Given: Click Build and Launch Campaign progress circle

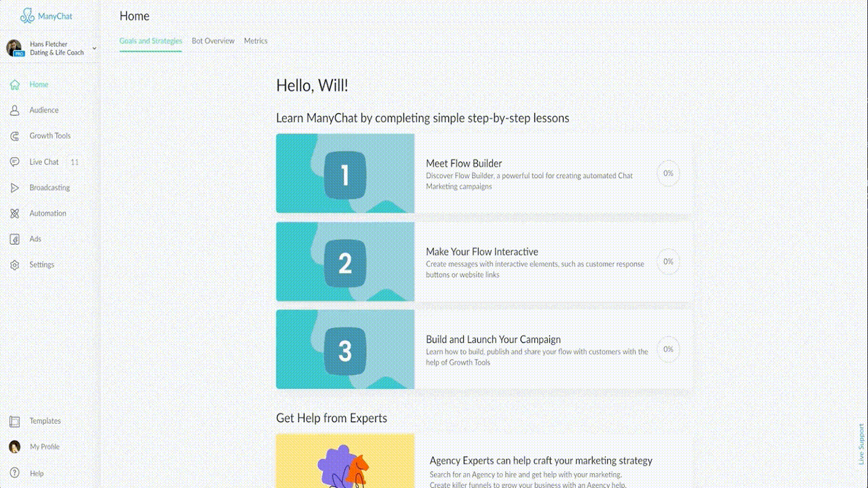Looking at the screenshot, I should click(x=669, y=350).
